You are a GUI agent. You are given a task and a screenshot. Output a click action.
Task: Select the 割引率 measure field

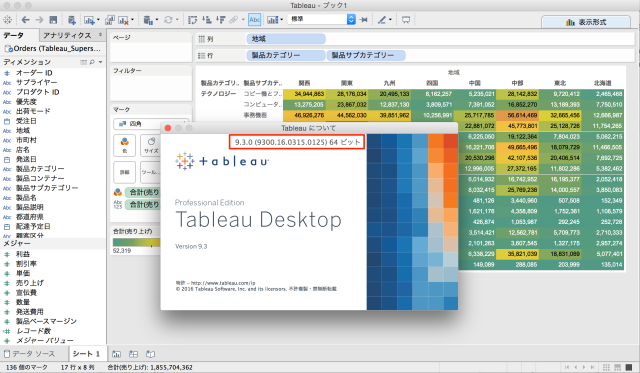coord(26,264)
